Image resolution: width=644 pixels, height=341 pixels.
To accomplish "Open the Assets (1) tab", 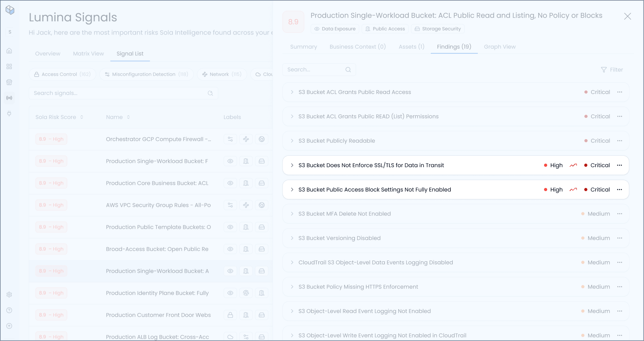I will pyautogui.click(x=412, y=47).
